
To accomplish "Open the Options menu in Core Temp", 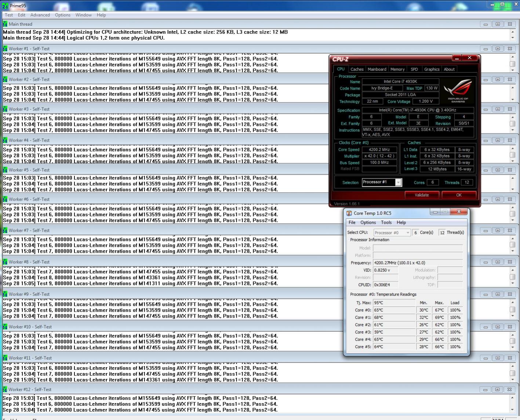I will click(368, 222).
